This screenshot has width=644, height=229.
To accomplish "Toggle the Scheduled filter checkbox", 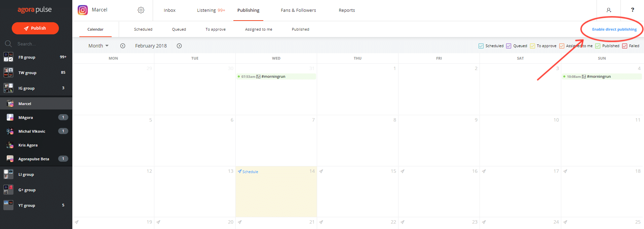I will 481,46.
